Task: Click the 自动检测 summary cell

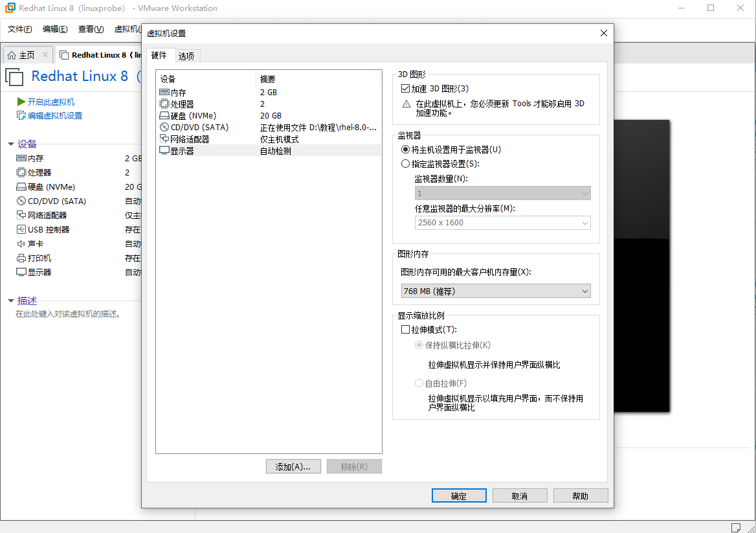Action: [275, 150]
